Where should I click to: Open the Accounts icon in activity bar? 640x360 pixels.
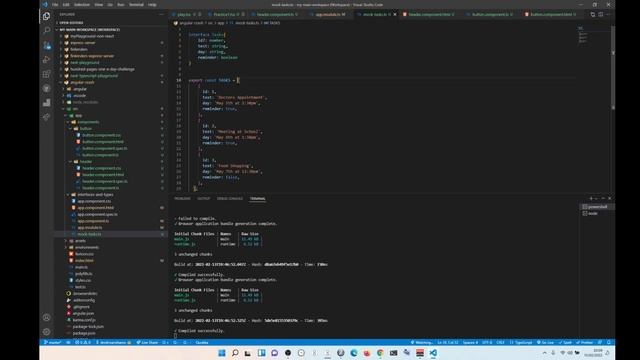(47, 318)
